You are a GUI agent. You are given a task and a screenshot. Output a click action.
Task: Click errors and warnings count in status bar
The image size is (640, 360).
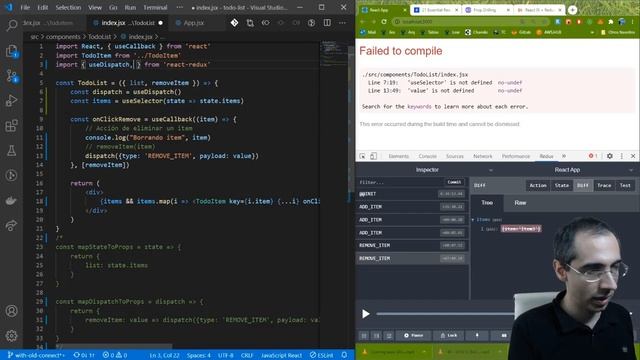[x=115, y=355]
